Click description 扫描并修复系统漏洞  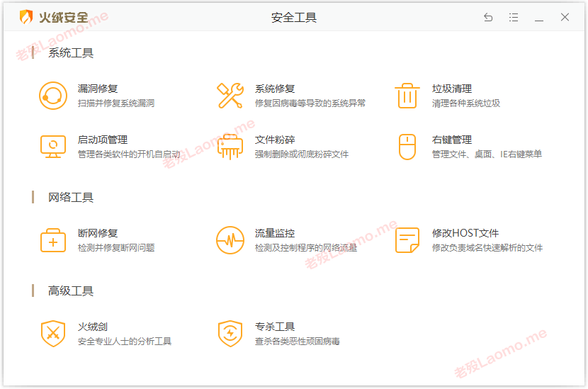coord(116,103)
